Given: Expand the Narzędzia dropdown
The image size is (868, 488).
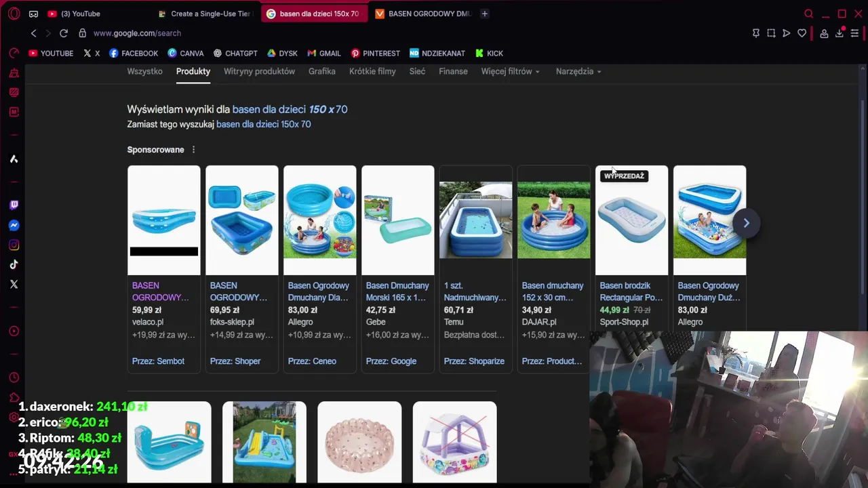Looking at the screenshot, I should coord(578,71).
